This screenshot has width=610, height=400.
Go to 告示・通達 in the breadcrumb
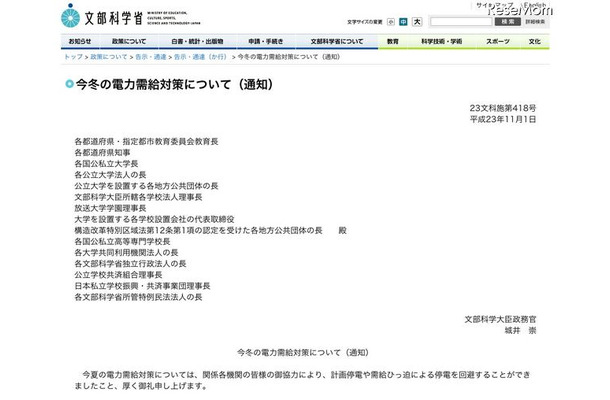click(151, 57)
